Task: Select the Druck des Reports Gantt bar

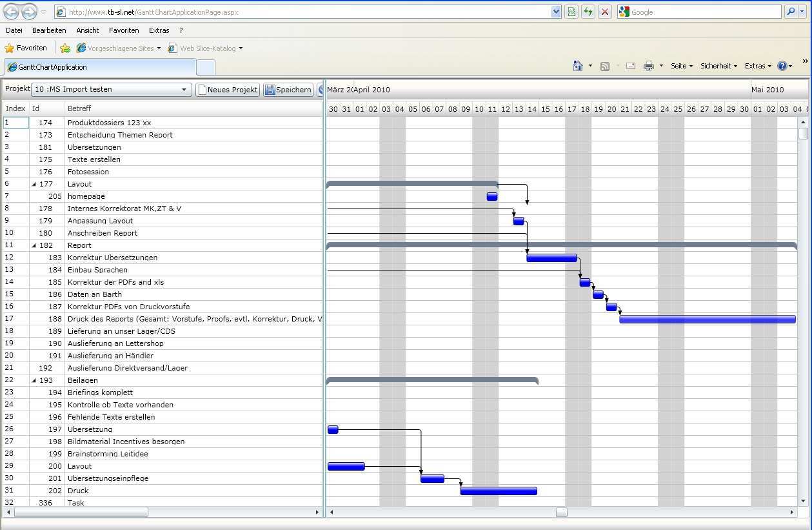Action: (707, 319)
